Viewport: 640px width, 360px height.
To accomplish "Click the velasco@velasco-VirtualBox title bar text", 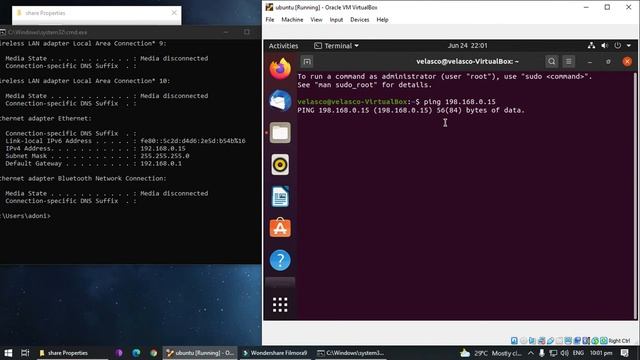I will coord(467,62).
